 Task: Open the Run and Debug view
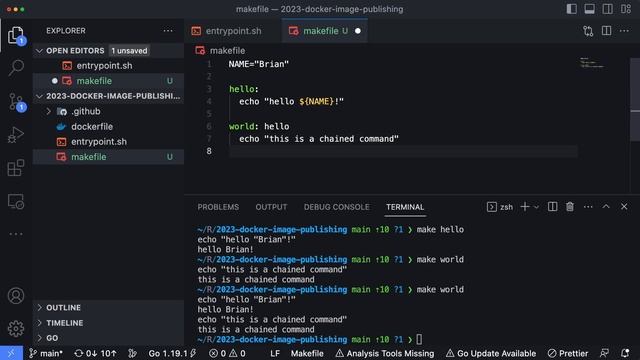[16, 135]
